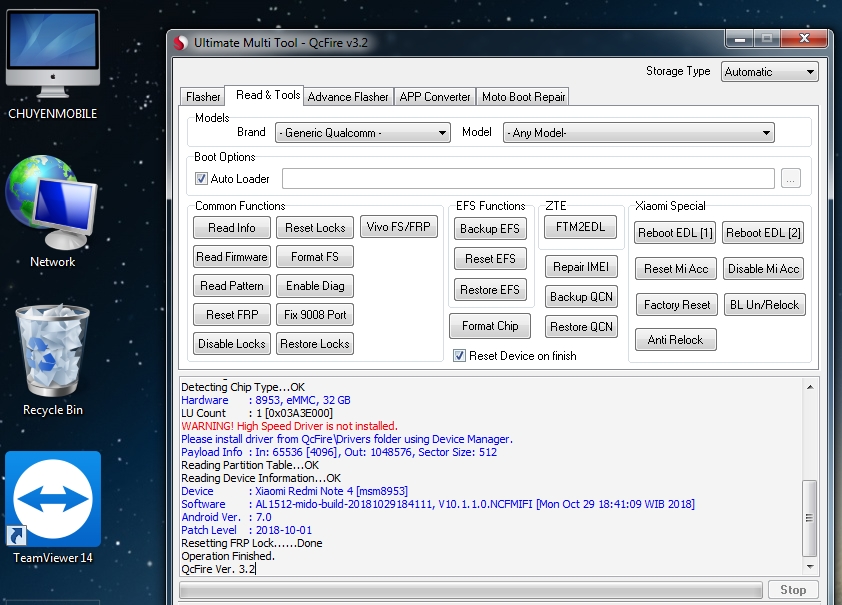Viewport: 842px width, 605px height.
Task: Click the Repair IMEI button
Action: (x=581, y=267)
